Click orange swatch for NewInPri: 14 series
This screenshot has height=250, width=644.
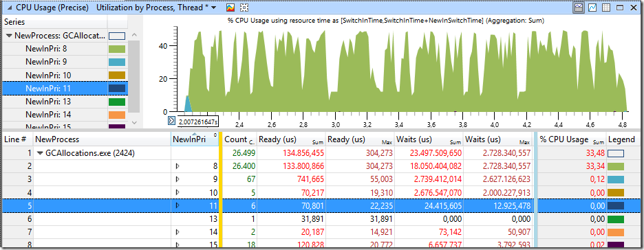(x=117, y=115)
